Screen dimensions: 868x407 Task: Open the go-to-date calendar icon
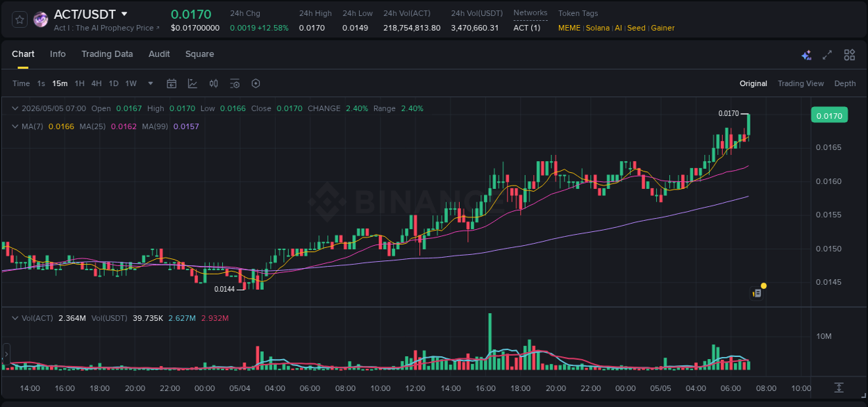[172, 83]
